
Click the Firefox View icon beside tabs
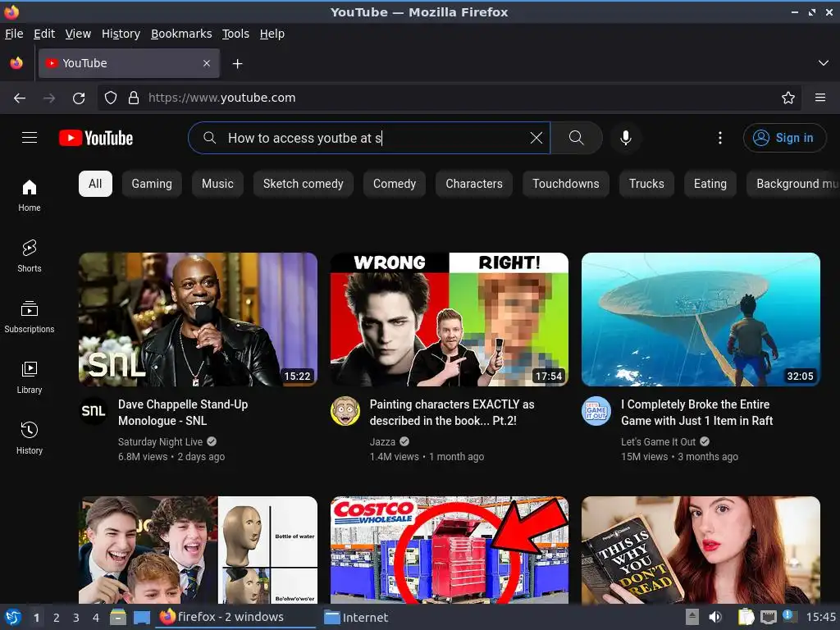pyautogui.click(x=16, y=63)
